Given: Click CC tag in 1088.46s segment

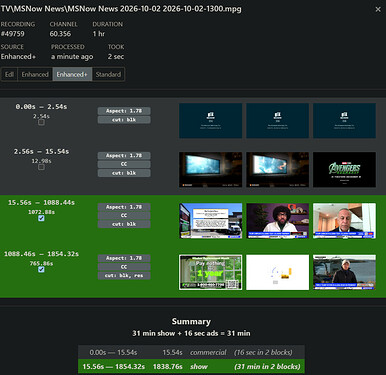Looking at the screenshot, I should (x=124, y=267).
